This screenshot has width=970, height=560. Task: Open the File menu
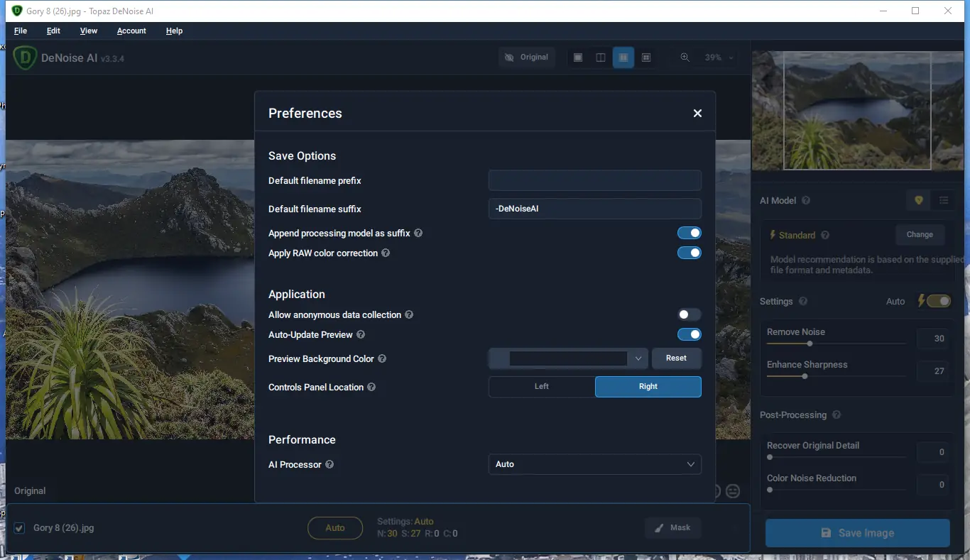click(x=21, y=31)
